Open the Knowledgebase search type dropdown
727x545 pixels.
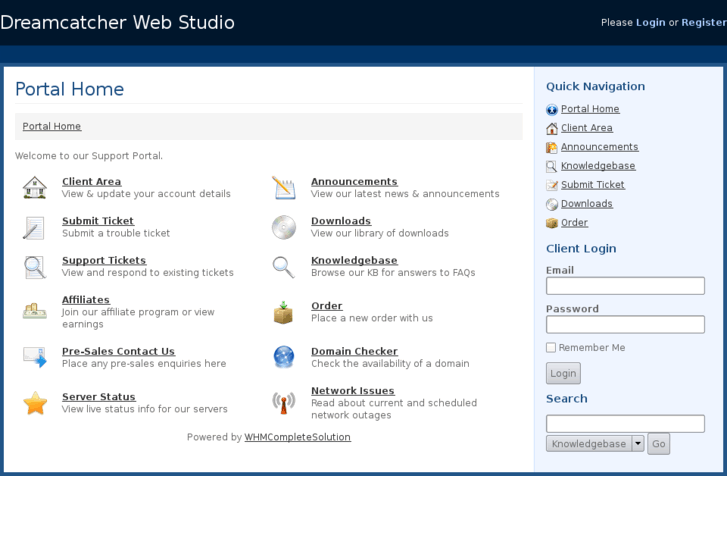tap(596, 444)
